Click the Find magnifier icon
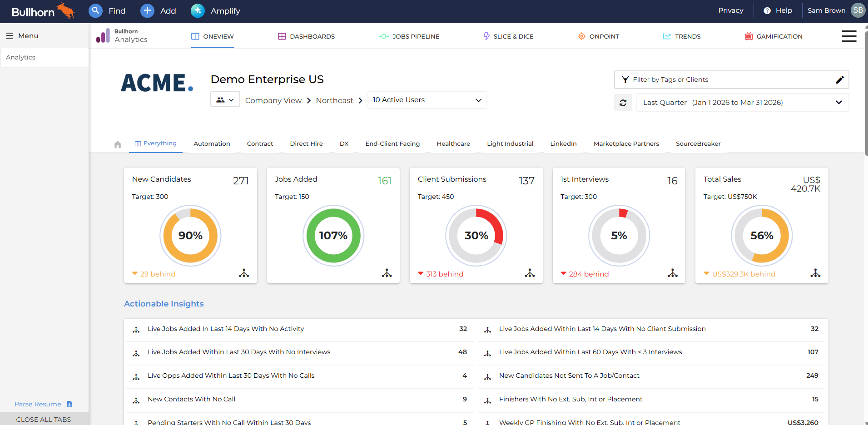The image size is (868, 425). pos(95,10)
